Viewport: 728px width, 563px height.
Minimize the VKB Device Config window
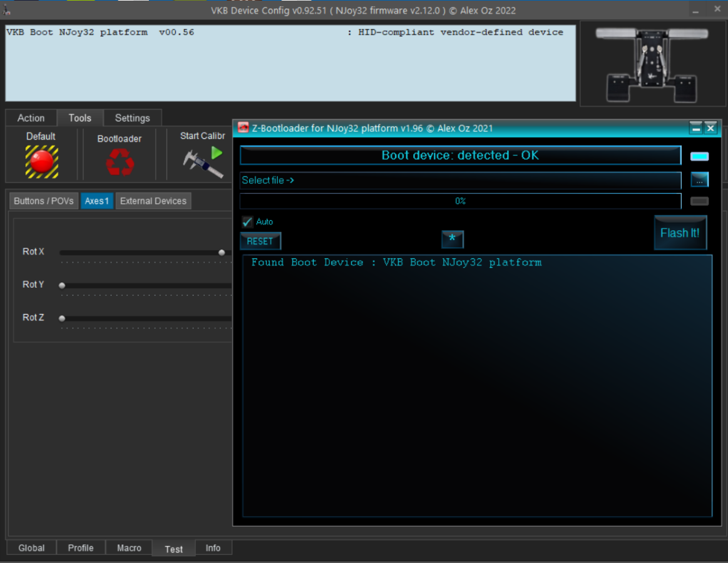tap(695, 10)
